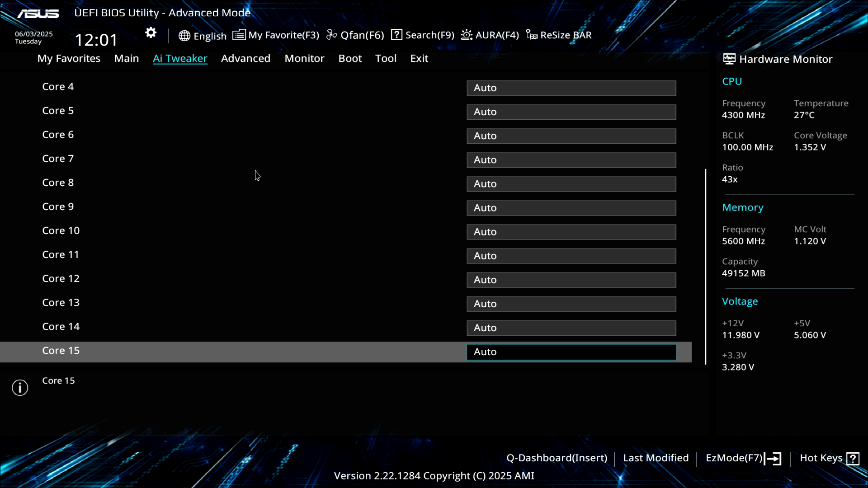The height and width of the screenshot is (488, 868).
Task: Open Q-Dashboard from bottom bar
Action: point(557,458)
